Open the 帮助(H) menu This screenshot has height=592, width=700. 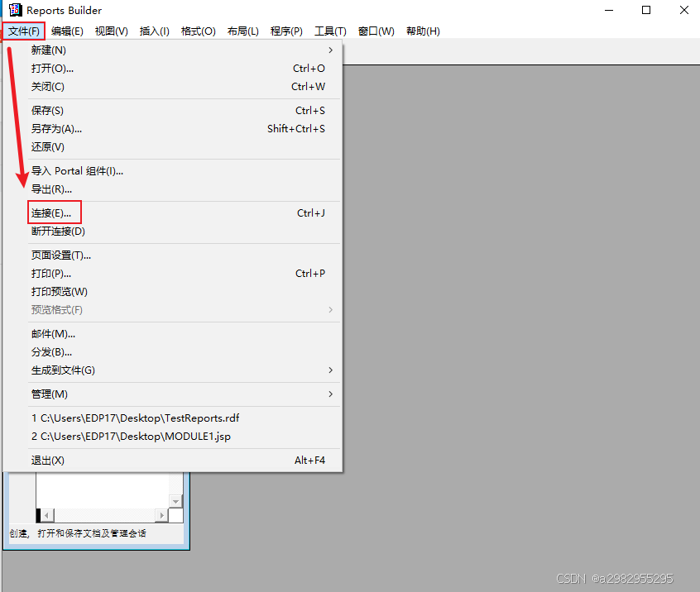click(423, 31)
